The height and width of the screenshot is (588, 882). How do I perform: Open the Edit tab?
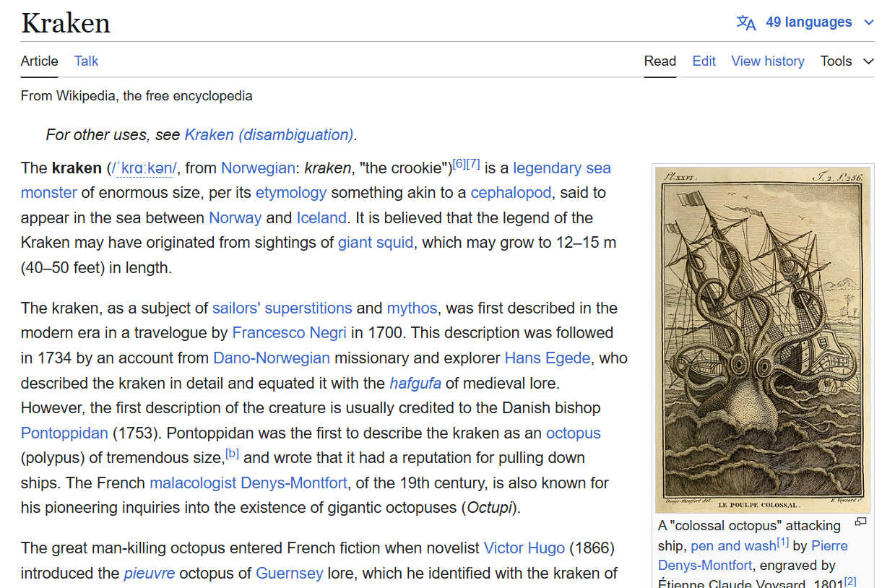point(704,61)
